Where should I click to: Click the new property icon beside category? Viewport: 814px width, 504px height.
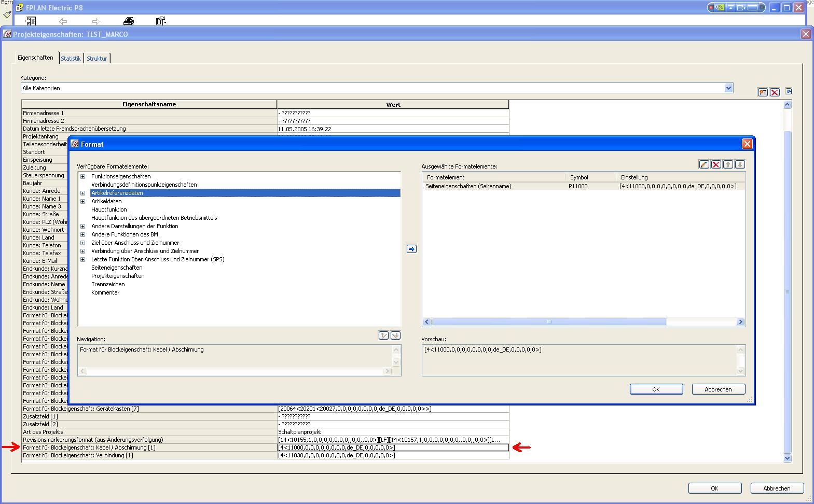pyautogui.click(x=763, y=92)
